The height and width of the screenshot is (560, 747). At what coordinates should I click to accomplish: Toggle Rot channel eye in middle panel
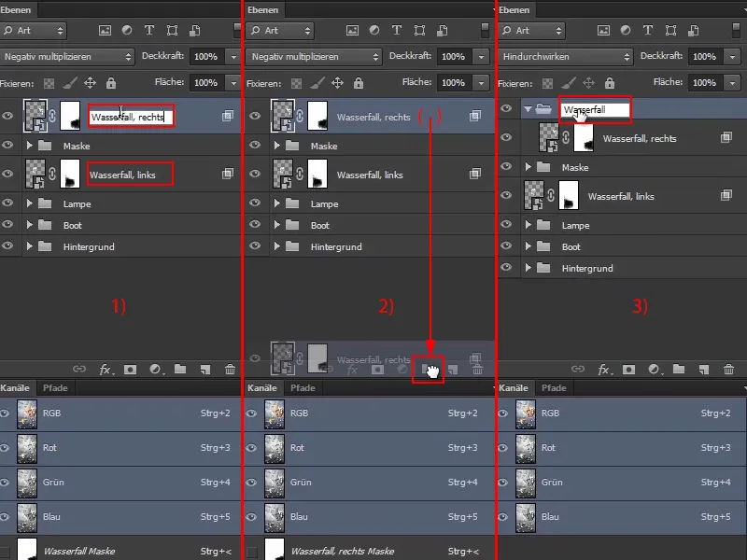(251, 448)
